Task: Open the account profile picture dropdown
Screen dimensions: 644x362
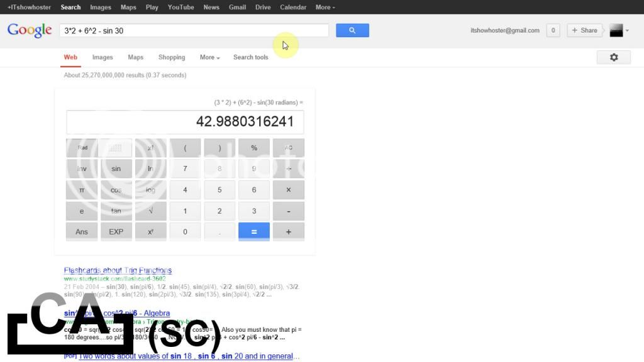Action: [618, 30]
